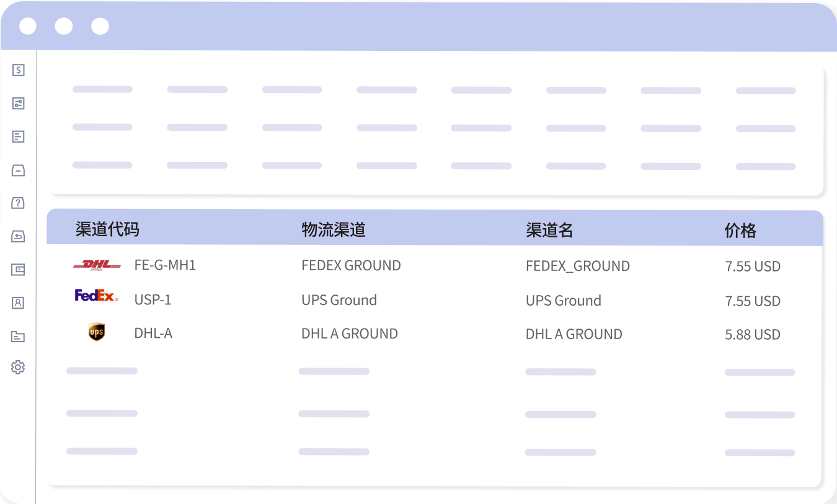Click the UPS Ground logistics channel cell
The height and width of the screenshot is (504, 837).
coord(339,300)
